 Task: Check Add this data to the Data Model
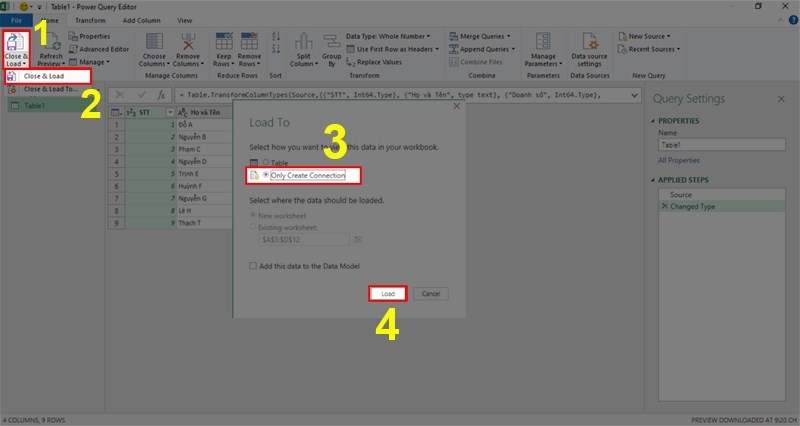[253, 266]
